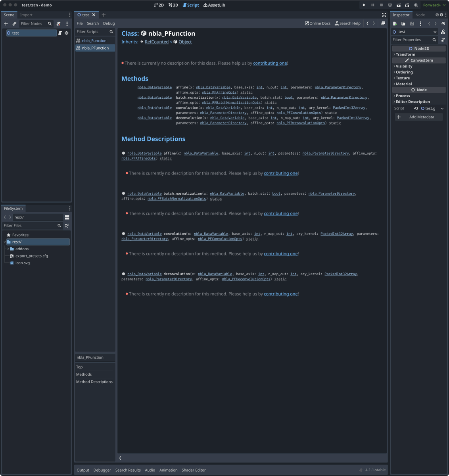Switch to the Import tab
The height and width of the screenshot is (476, 449).
[x=26, y=15]
